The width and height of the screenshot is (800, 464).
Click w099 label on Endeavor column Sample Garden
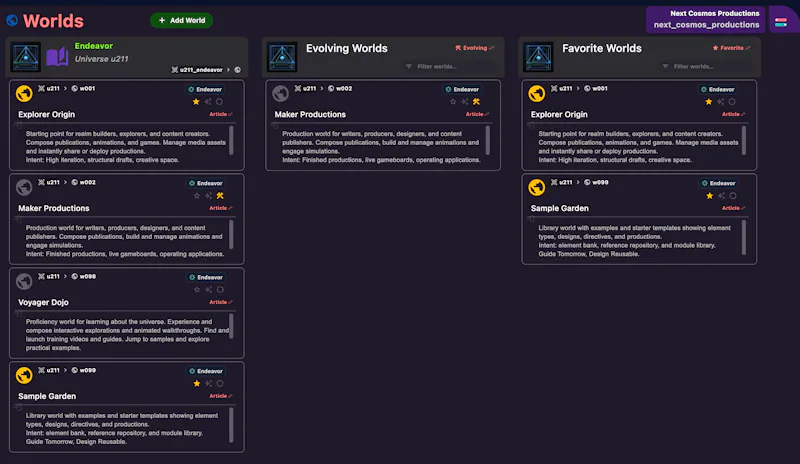(x=88, y=370)
